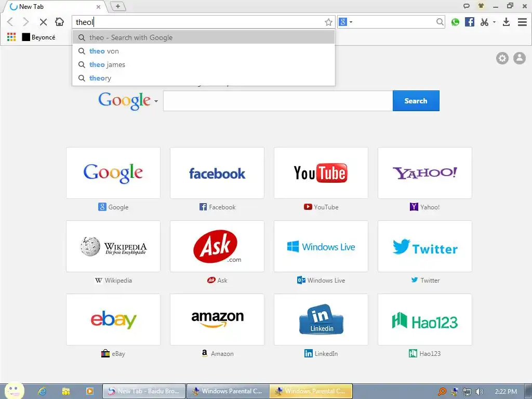The image size is (532, 399).
Task: Click the magnifier in the toolbar search box
Action: (x=440, y=22)
